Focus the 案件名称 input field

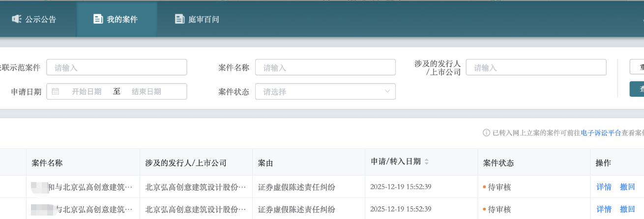point(325,67)
